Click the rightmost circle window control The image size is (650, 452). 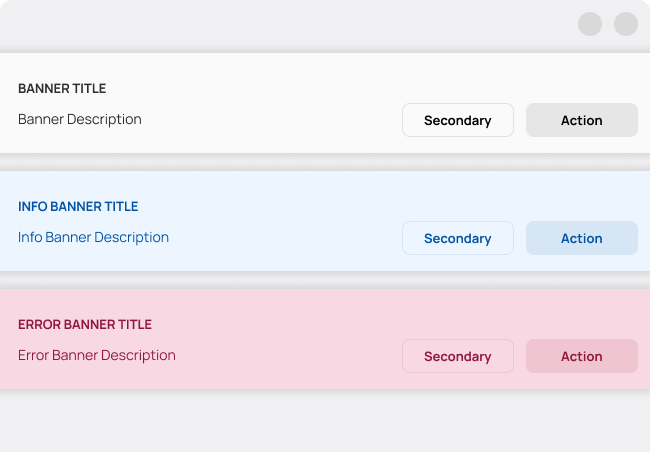pos(626,24)
